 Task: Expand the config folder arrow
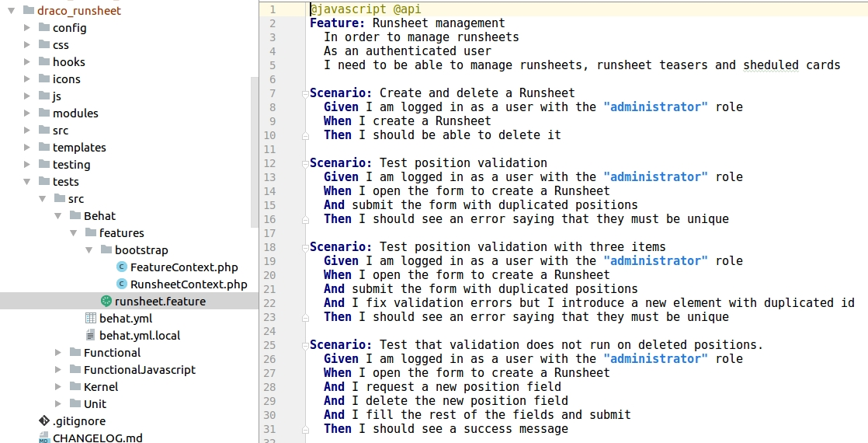pos(27,27)
